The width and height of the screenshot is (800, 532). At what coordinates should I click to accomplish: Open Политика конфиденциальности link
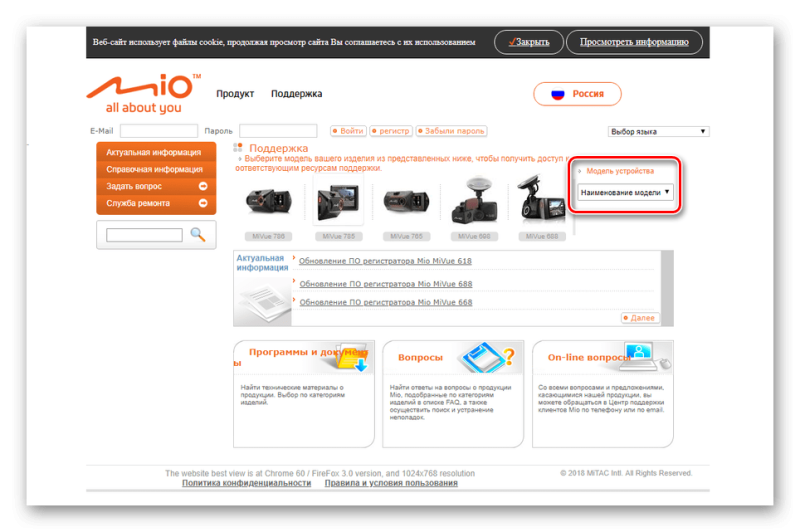[246, 483]
